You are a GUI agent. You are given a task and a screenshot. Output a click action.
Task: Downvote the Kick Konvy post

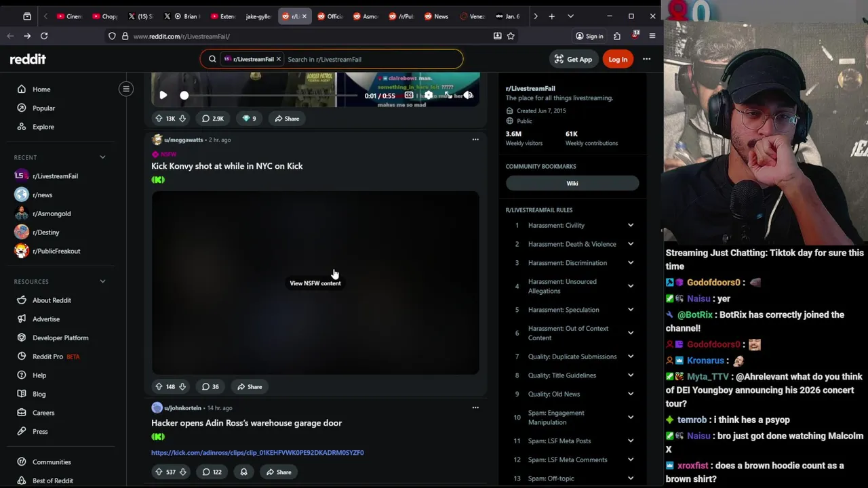pyautogui.click(x=182, y=387)
